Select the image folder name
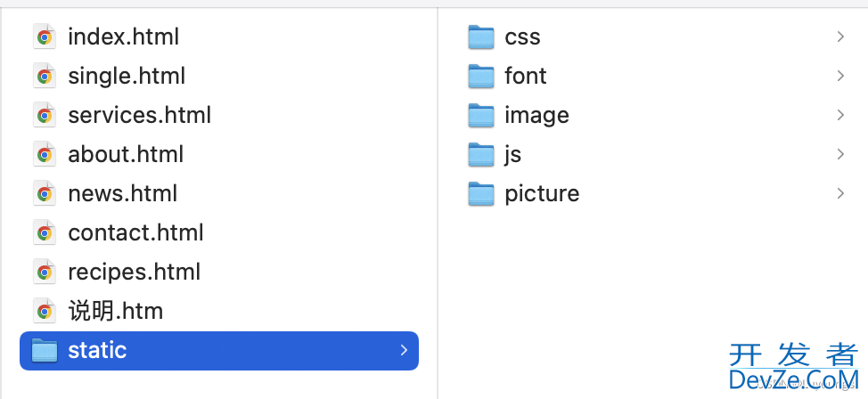 (x=536, y=116)
